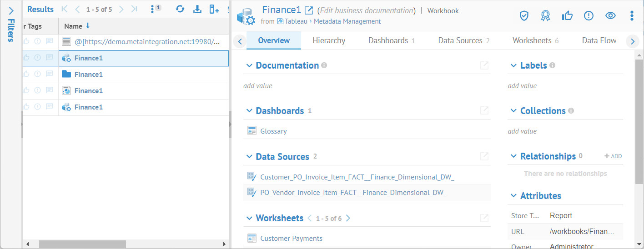
Task: Open the Data Flow tab
Action: tap(599, 40)
